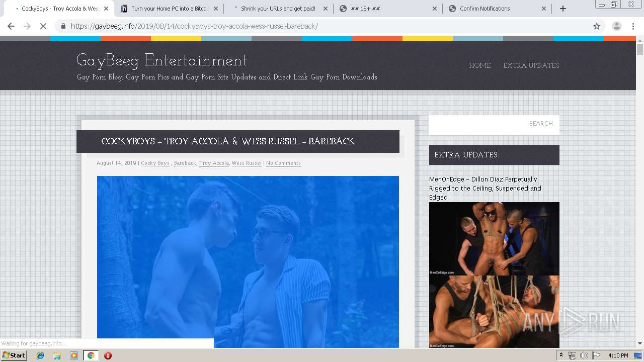Viewport: 644px width, 362px height.
Task: Switch to the Turn your Home PC tab
Action: coord(168,9)
